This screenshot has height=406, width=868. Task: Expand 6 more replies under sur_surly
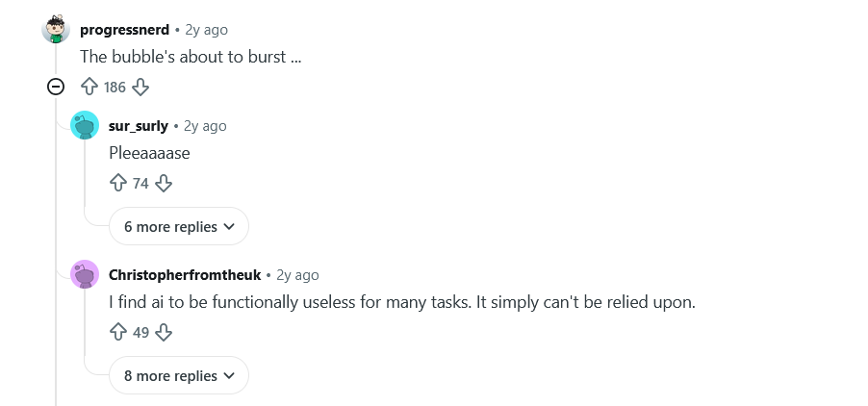[179, 226]
